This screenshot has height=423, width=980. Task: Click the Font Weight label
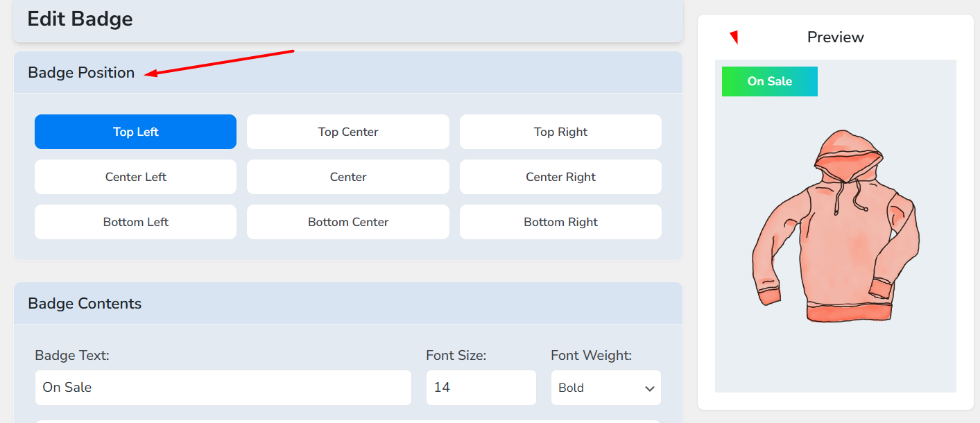[x=591, y=356]
